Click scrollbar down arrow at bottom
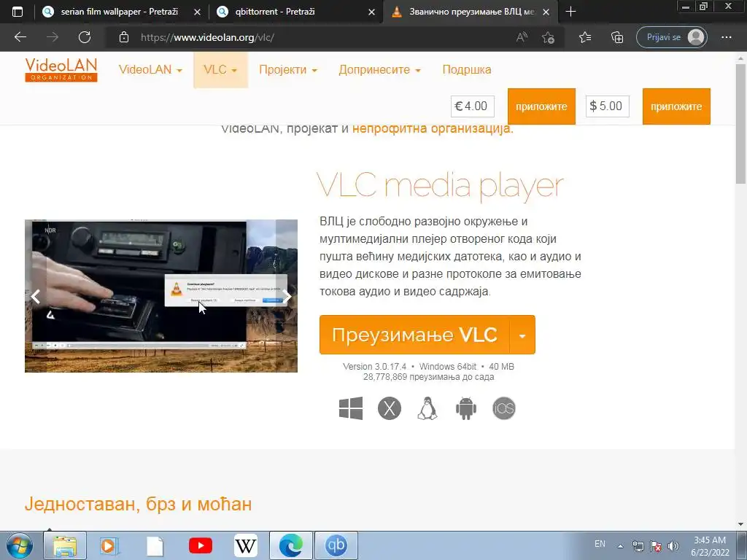The width and height of the screenshot is (747, 560). [741, 524]
